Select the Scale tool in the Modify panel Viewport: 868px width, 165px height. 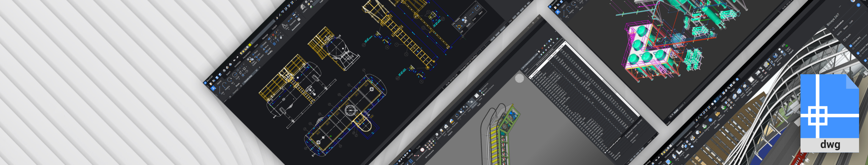(x=267, y=50)
